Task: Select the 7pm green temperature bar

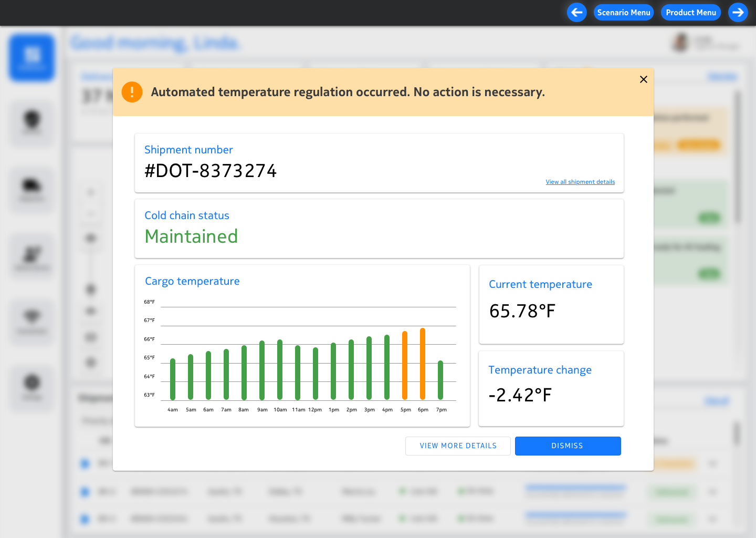Action: tap(440, 380)
